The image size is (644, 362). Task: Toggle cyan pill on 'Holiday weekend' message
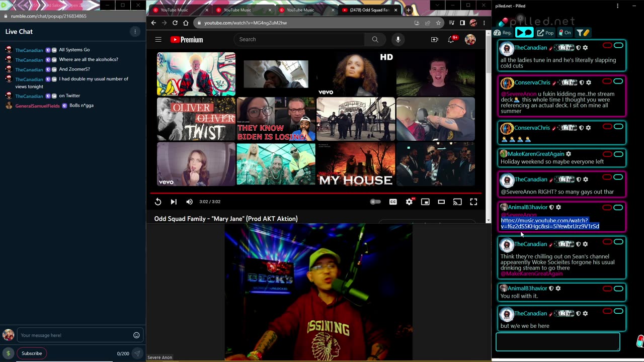pyautogui.click(x=618, y=154)
